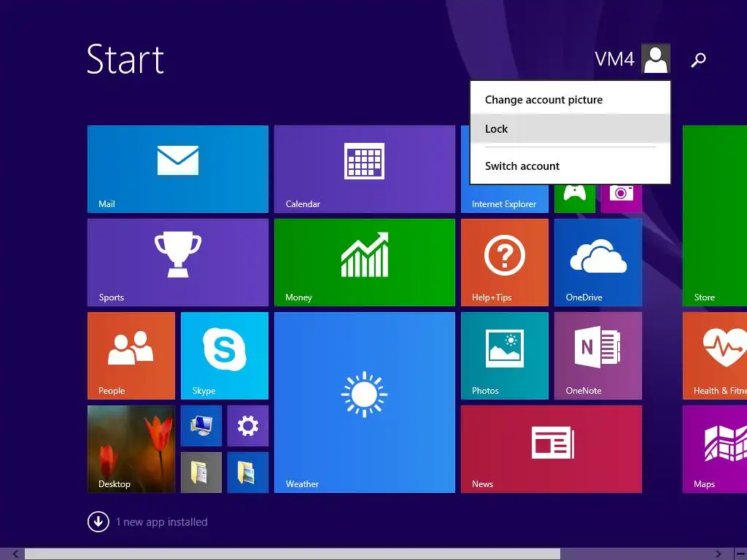The image size is (747, 560).
Task: Select Change account picture
Action: (570, 99)
